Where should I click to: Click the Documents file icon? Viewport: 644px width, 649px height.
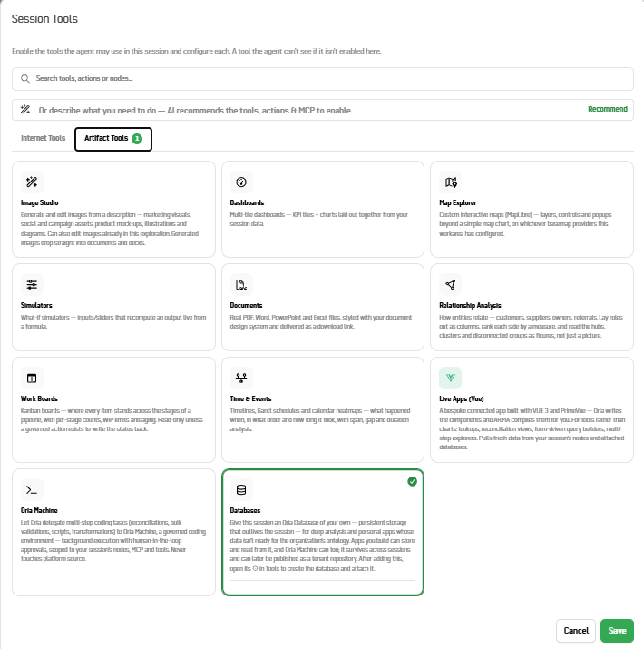241,284
